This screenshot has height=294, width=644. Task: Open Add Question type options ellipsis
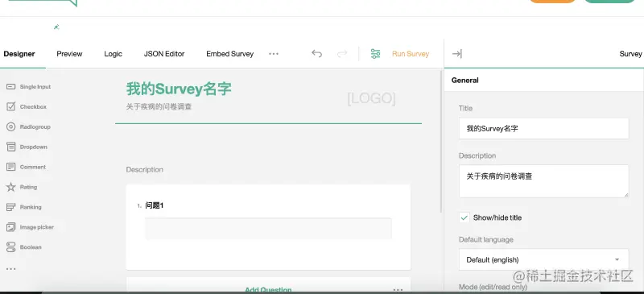pos(398,289)
